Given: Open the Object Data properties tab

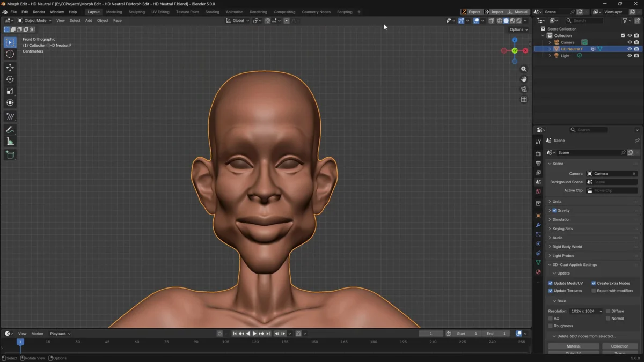Looking at the screenshot, I should click(x=538, y=263).
